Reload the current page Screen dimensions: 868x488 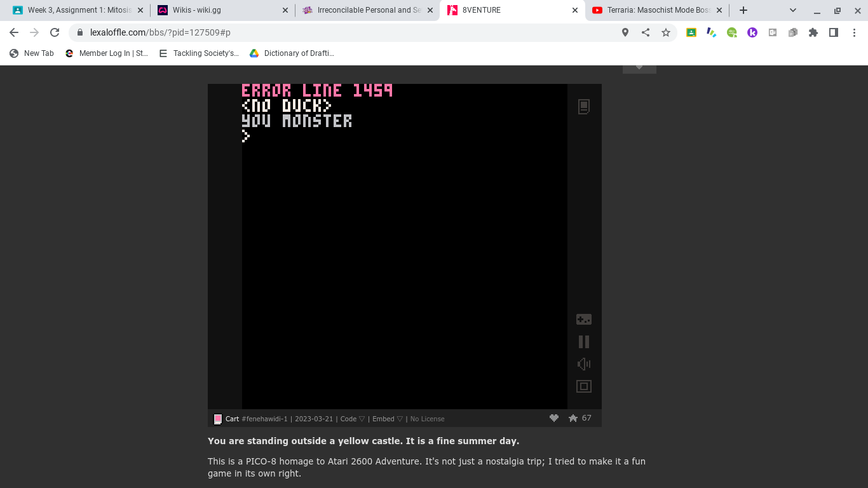pos(55,32)
